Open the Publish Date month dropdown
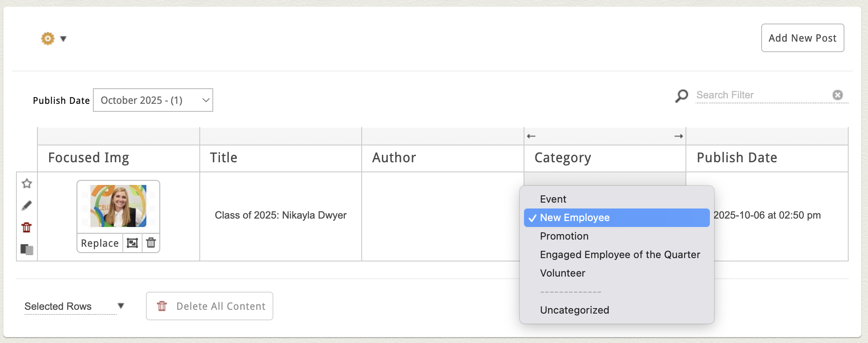Viewport: 868px width, 343px height. (153, 100)
